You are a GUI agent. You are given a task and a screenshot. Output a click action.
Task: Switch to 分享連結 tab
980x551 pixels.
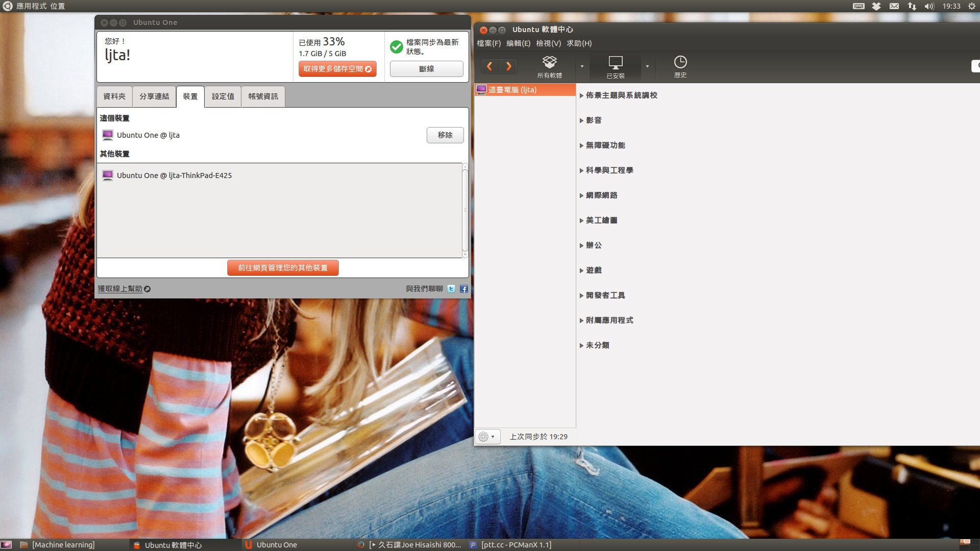pos(154,96)
